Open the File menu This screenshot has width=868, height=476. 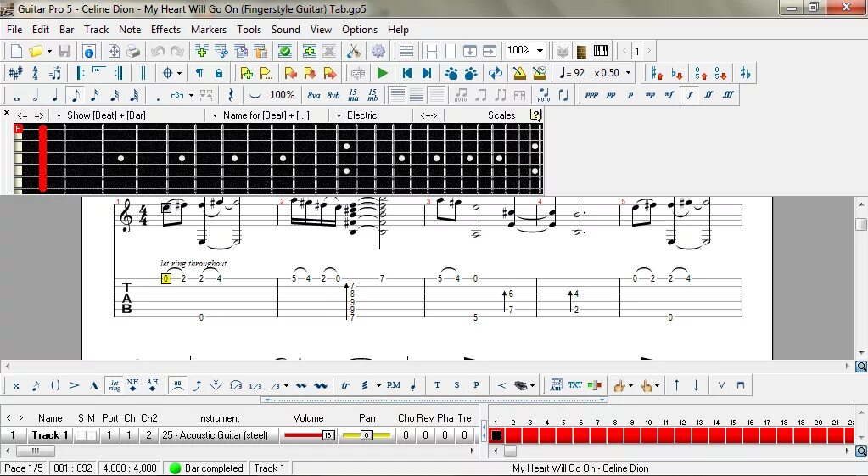pyautogui.click(x=14, y=30)
